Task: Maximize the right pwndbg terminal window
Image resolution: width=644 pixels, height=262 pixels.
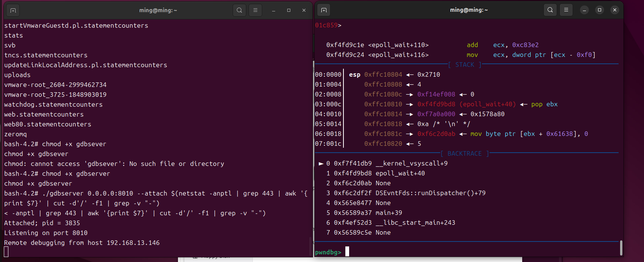Action: coord(600,10)
